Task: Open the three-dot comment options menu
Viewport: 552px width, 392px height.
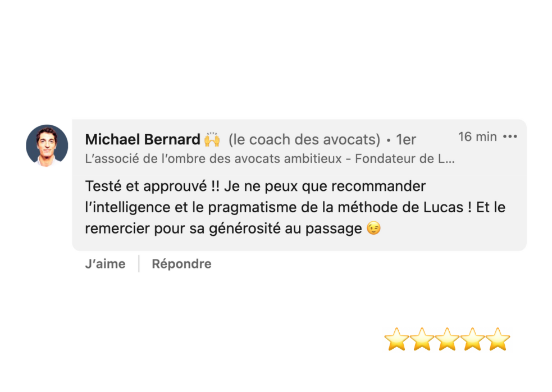Action: point(510,136)
